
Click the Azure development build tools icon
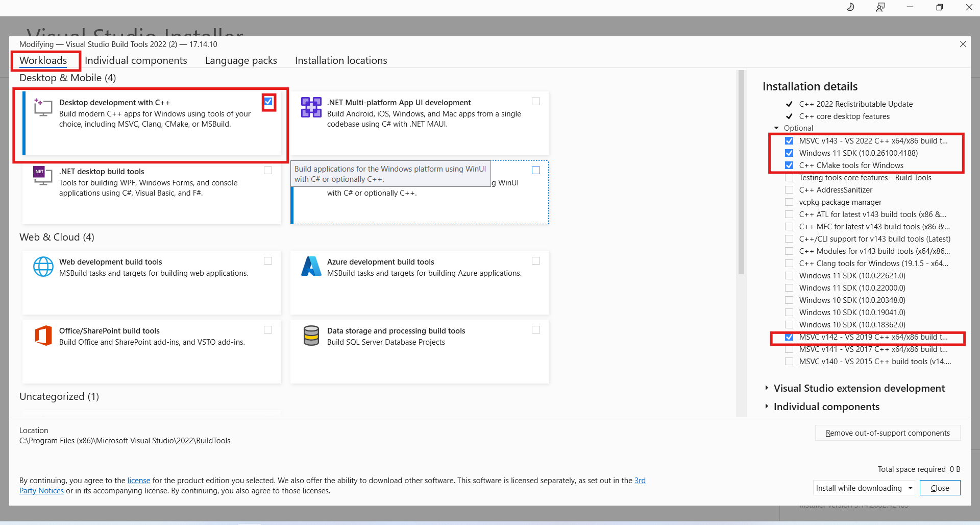click(311, 267)
